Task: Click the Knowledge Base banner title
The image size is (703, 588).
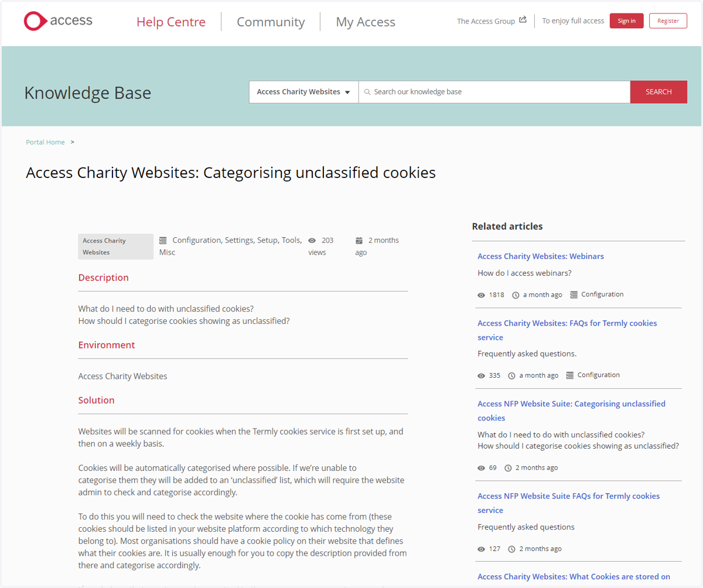Action: (x=88, y=93)
